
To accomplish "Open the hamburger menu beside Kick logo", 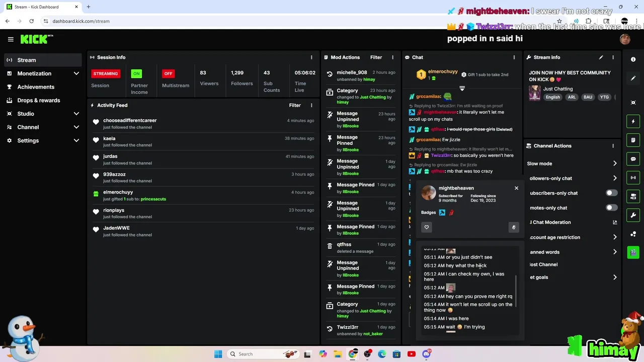I will [11, 39].
